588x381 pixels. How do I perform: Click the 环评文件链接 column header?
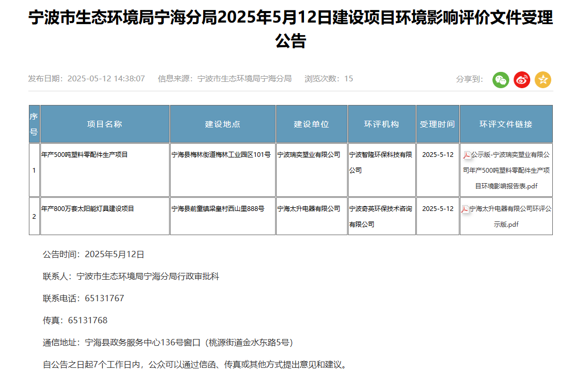(506, 124)
